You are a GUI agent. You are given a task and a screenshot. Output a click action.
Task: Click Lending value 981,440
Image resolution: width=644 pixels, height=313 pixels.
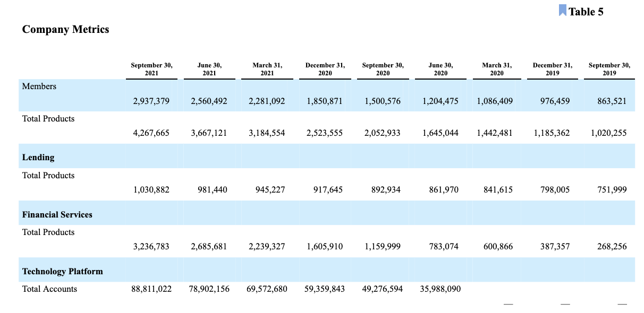(x=213, y=189)
